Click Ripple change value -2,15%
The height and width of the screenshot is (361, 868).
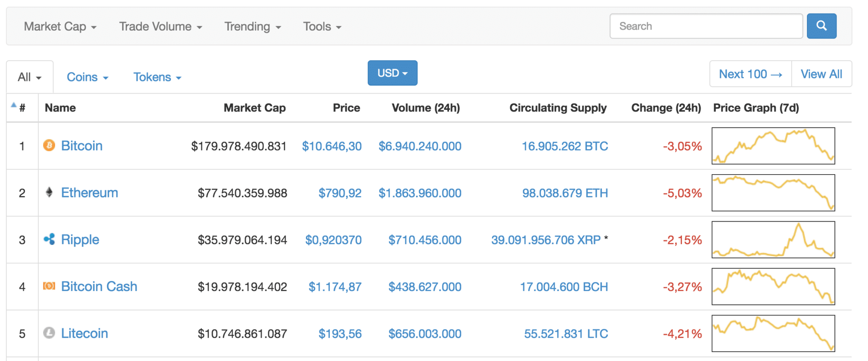click(x=682, y=240)
